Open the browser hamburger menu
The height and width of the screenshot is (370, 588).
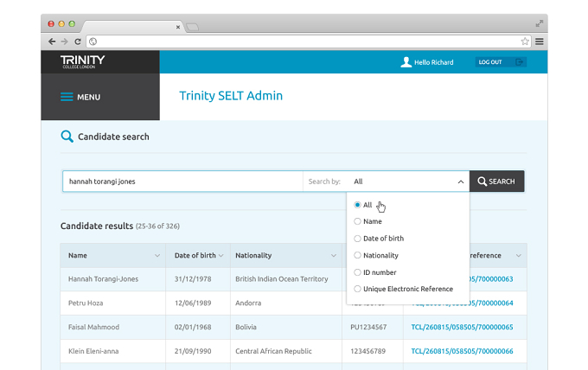540,41
